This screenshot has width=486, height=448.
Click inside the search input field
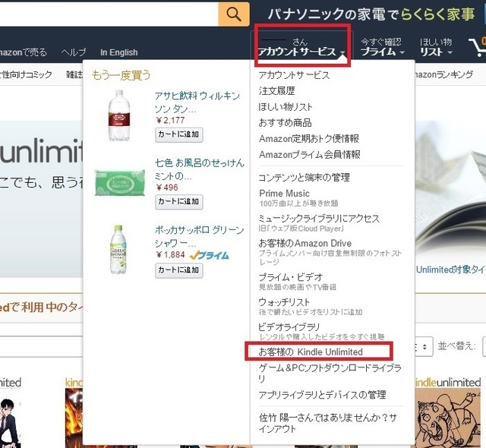tap(109, 14)
